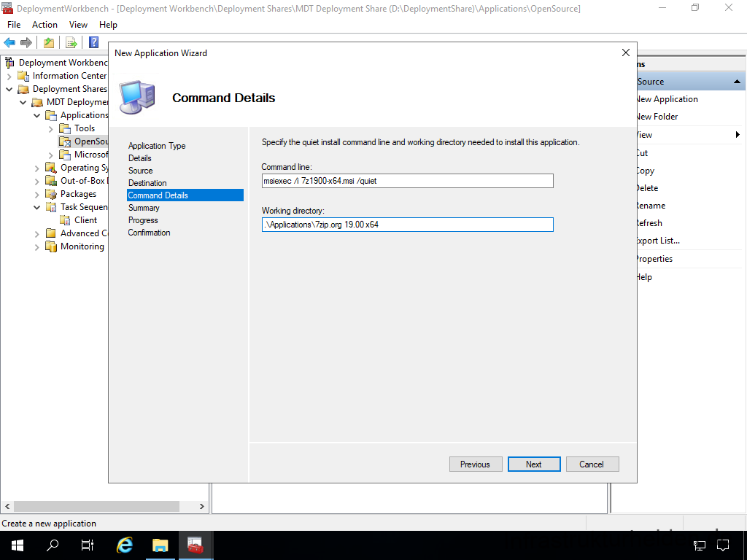Collapse the Deployment Shares node
Image resolution: width=747 pixels, height=560 pixels.
(x=9, y=89)
